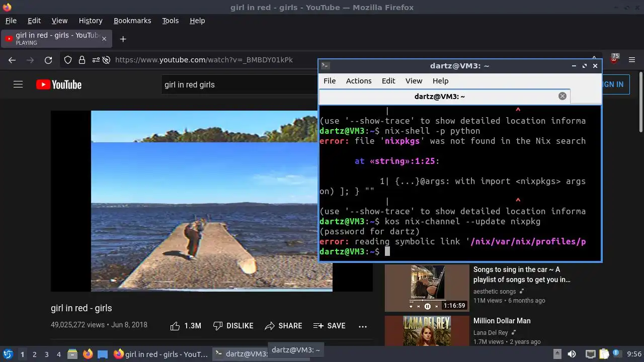Open Firefox tracking protection shield icon
The image size is (644, 362).
(x=68, y=60)
